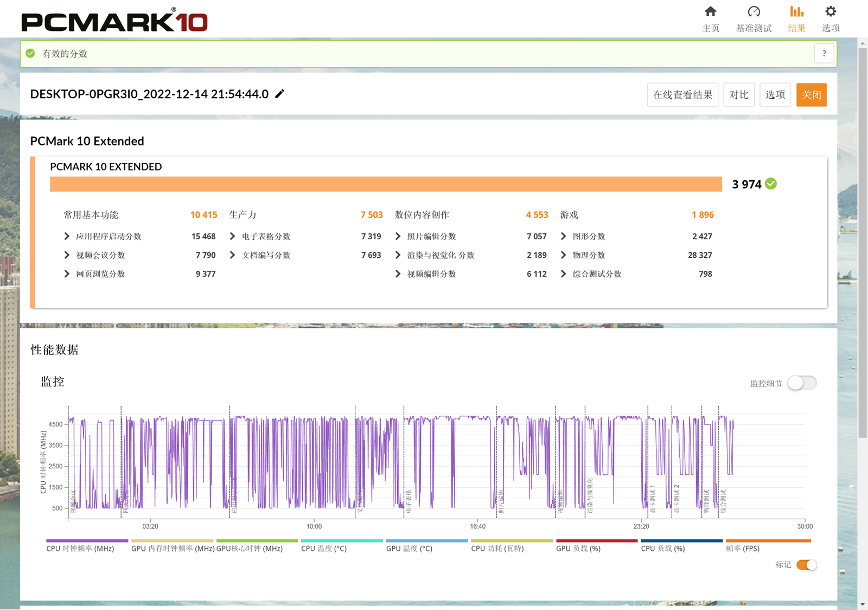Click the question mark help icon
Screen dimensions: 868x610
[x=824, y=53]
